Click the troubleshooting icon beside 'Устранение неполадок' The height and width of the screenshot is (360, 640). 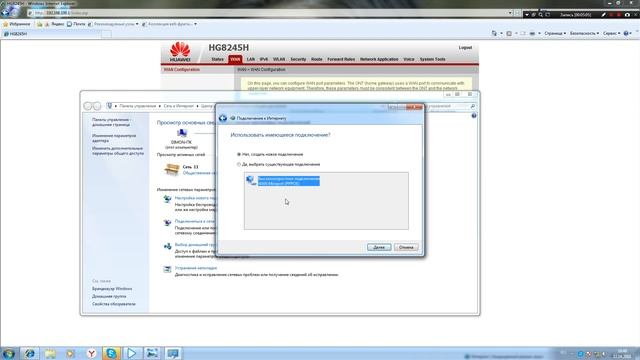tap(167, 269)
